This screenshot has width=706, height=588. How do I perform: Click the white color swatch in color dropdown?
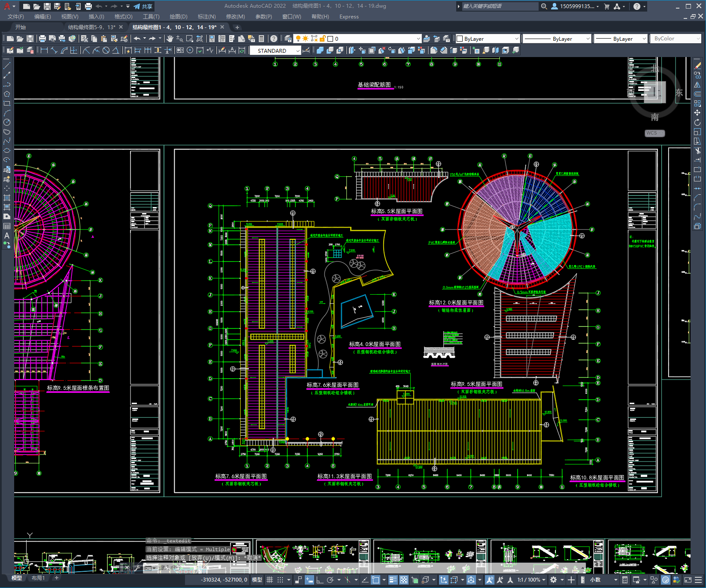point(460,39)
